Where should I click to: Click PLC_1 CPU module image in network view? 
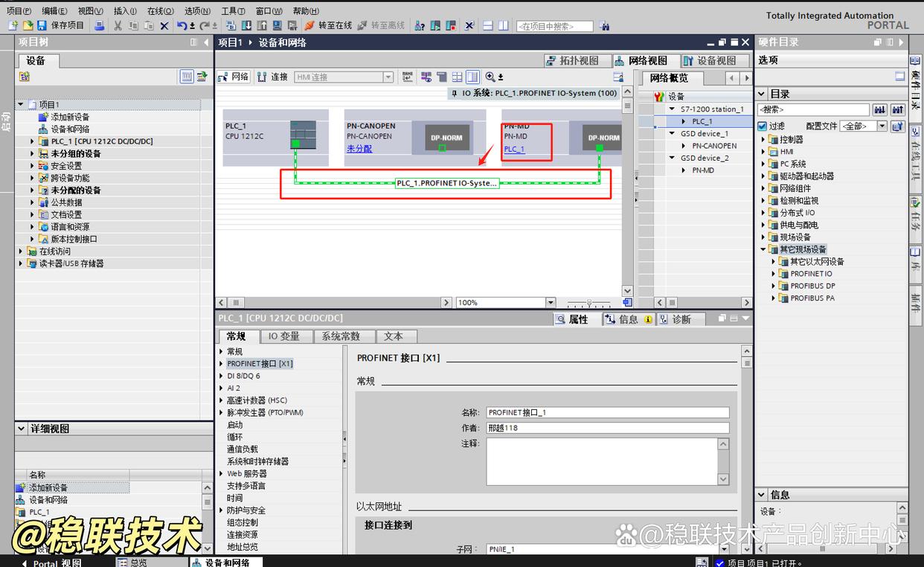(x=303, y=134)
